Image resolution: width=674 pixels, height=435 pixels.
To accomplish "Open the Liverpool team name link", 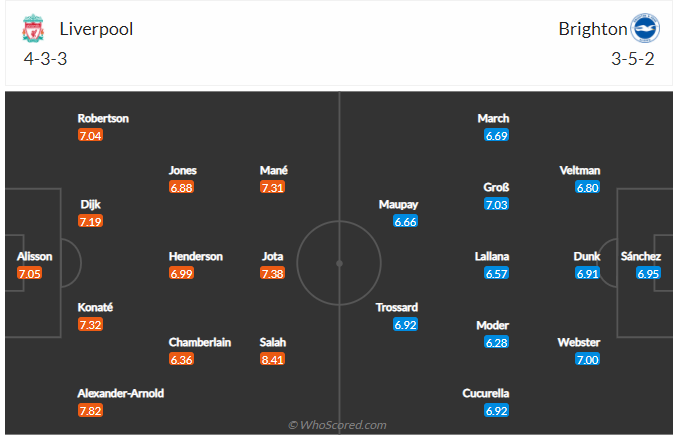I will click(96, 29).
